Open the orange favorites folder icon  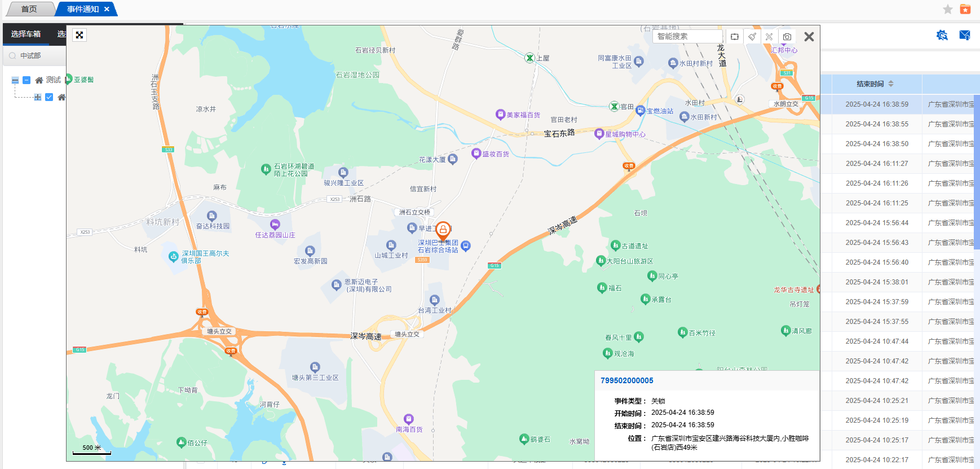(x=965, y=9)
